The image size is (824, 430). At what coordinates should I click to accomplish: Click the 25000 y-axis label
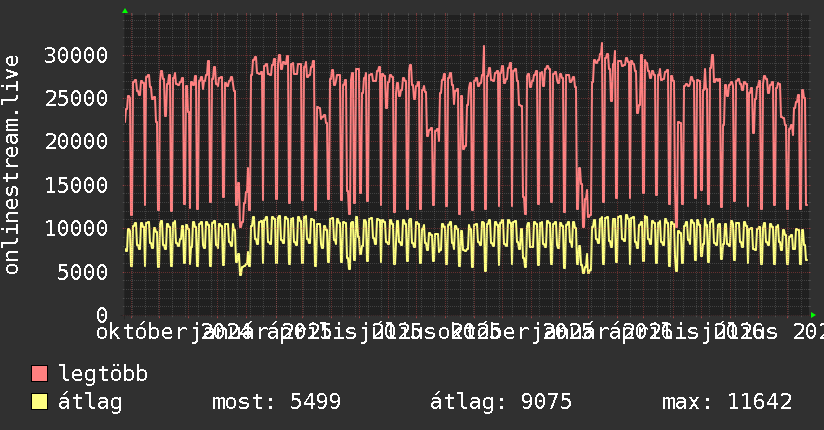point(76,98)
